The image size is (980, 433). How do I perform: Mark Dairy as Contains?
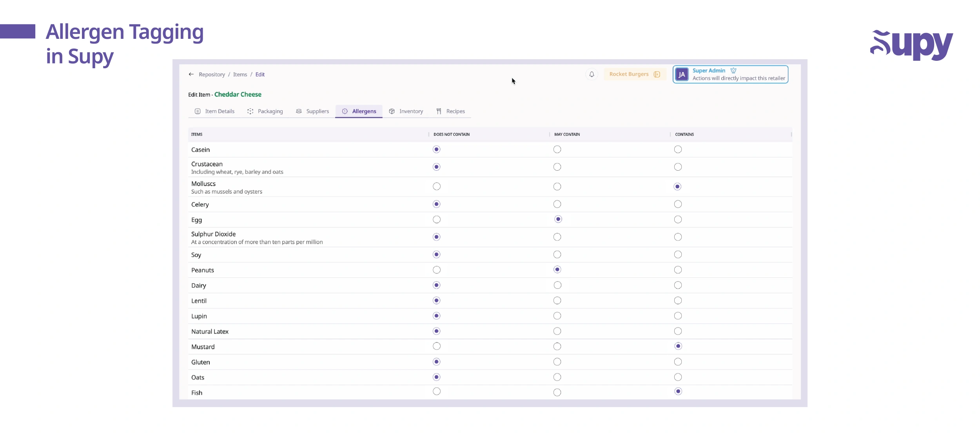(678, 285)
